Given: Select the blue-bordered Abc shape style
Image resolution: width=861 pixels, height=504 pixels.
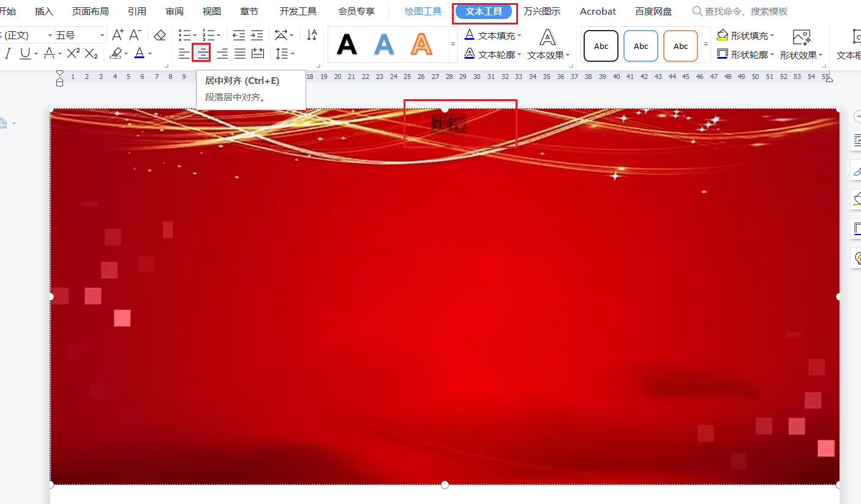Looking at the screenshot, I should pos(641,46).
